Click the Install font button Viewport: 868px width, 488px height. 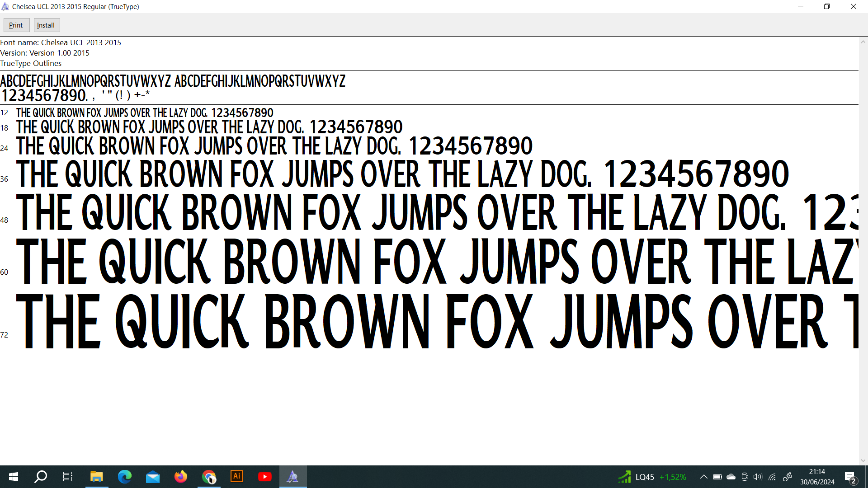(x=47, y=25)
